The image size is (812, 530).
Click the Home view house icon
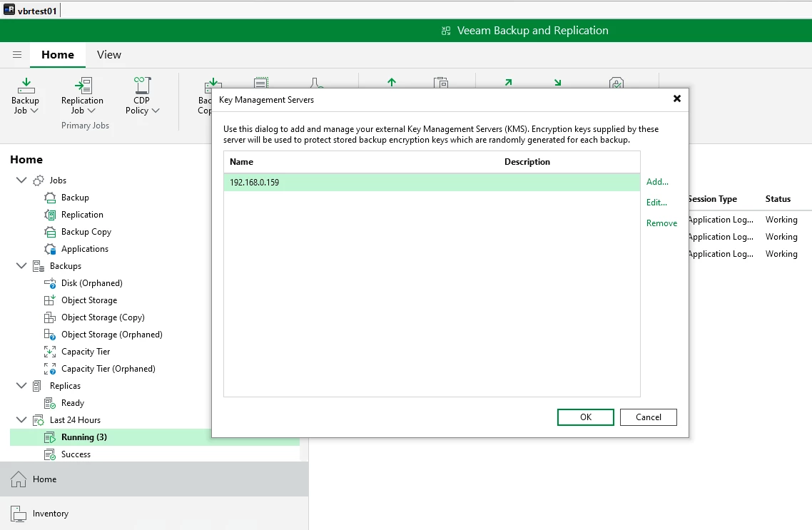coord(18,479)
